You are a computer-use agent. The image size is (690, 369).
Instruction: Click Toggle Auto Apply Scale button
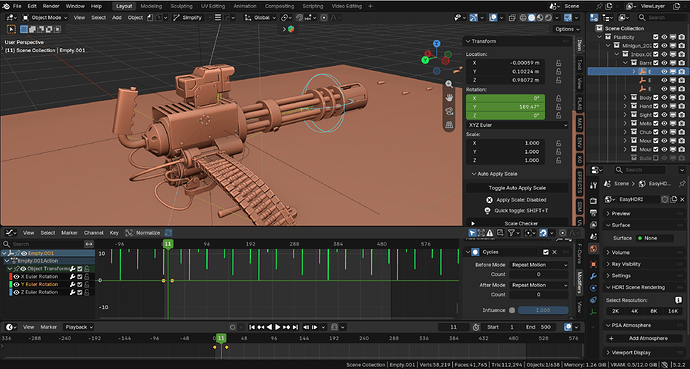(517, 188)
